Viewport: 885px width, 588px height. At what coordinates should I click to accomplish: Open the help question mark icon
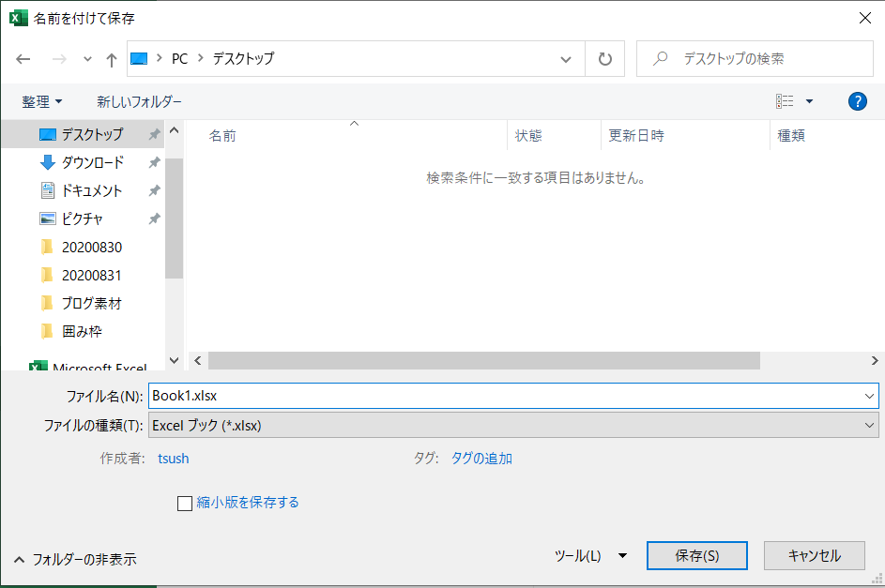click(857, 101)
